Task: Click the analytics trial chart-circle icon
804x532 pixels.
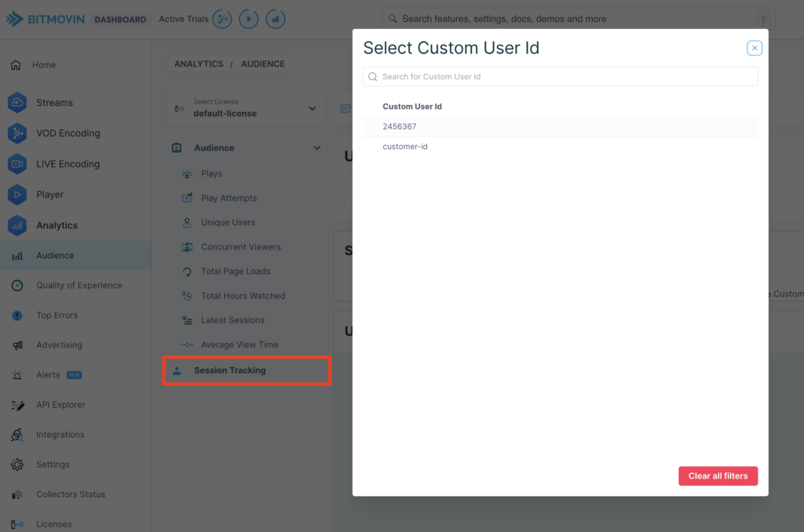Action: tap(276, 19)
